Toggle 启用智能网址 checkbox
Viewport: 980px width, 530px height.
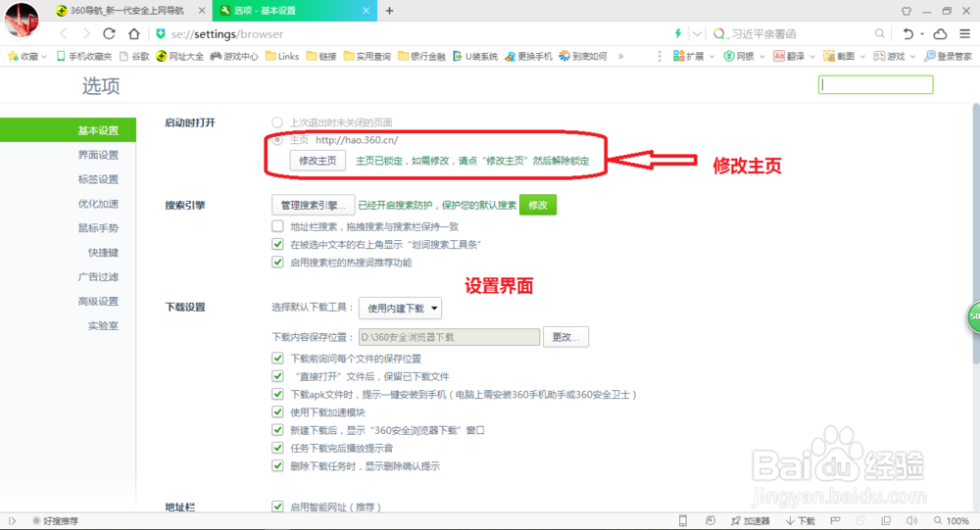(277, 506)
